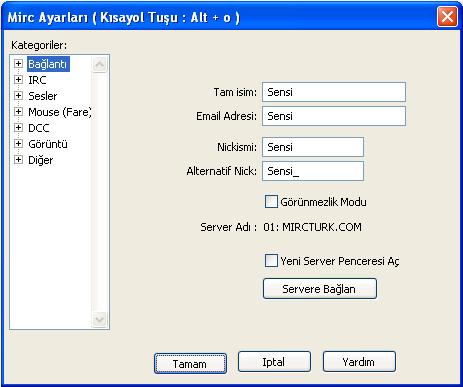Expand the Mouse (Fare) node
The height and width of the screenshot is (387, 463).
point(18,111)
